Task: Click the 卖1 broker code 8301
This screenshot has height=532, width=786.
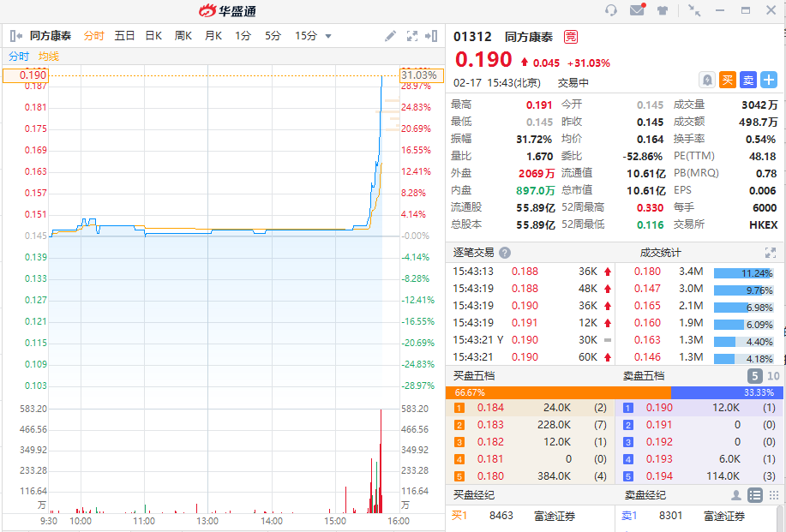Action: 670,516
